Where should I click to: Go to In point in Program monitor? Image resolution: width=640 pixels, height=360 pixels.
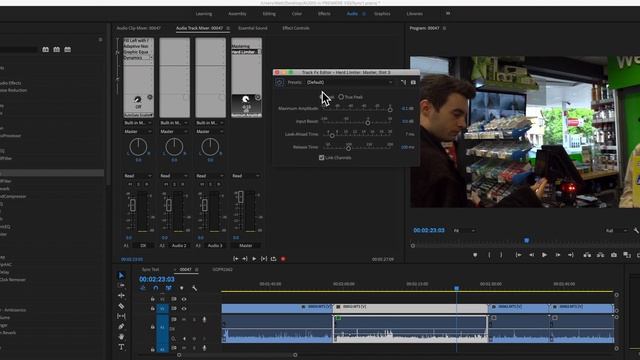(518, 255)
